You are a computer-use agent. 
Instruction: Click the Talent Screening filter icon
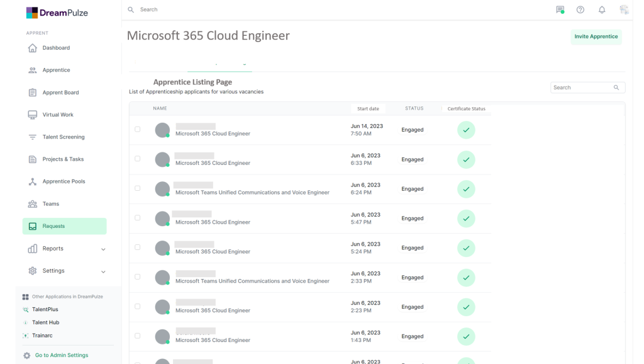pos(33,137)
